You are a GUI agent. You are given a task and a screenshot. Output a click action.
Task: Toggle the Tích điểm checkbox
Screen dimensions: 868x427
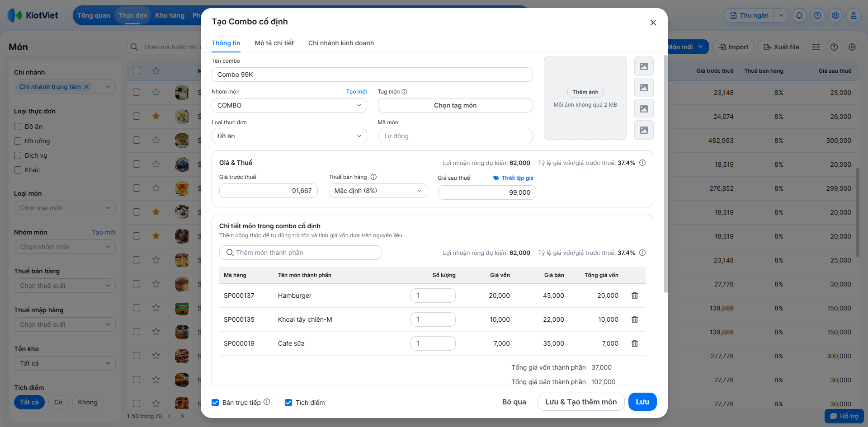click(288, 403)
